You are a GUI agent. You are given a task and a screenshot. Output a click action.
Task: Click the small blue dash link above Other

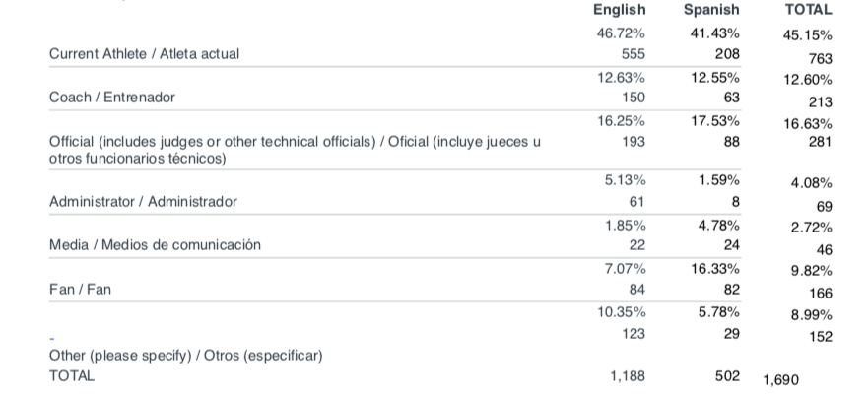tap(52, 338)
